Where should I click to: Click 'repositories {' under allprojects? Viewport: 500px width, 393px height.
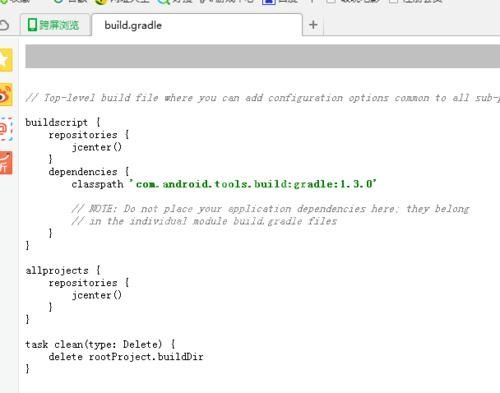pos(89,283)
